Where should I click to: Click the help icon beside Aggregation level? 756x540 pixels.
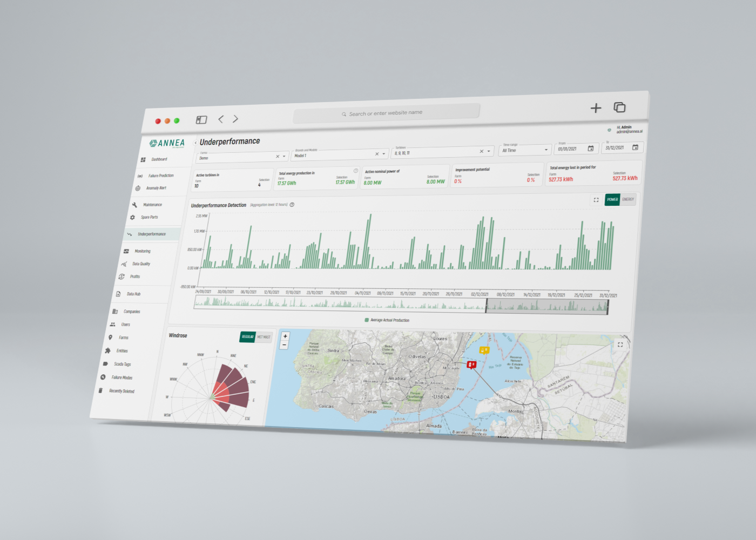coord(292,205)
